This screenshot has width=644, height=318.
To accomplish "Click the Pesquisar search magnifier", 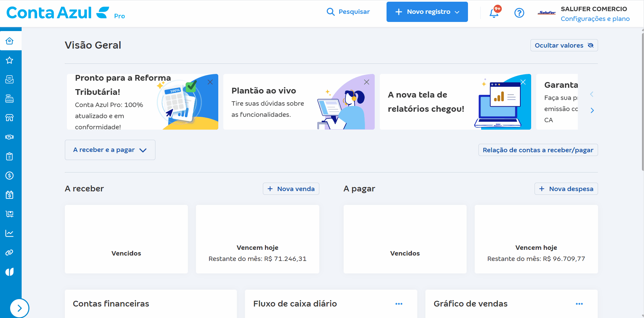I will pos(330,12).
